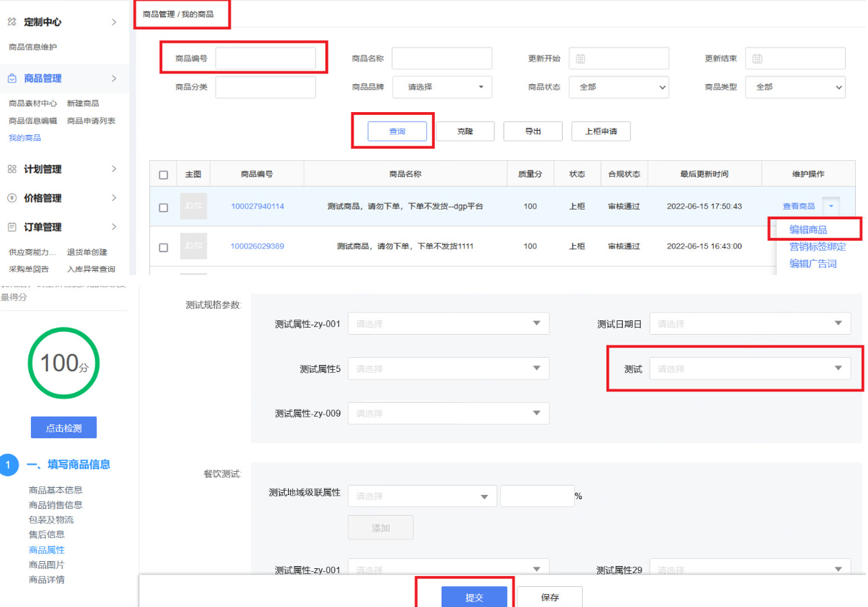Click the step 1 numbered circle icon

[x=9, y=465]
